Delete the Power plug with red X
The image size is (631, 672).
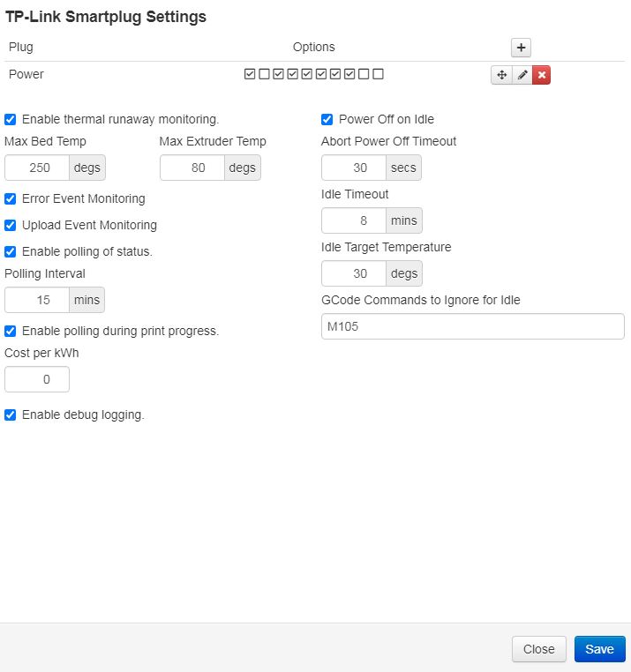coord(541,75)
